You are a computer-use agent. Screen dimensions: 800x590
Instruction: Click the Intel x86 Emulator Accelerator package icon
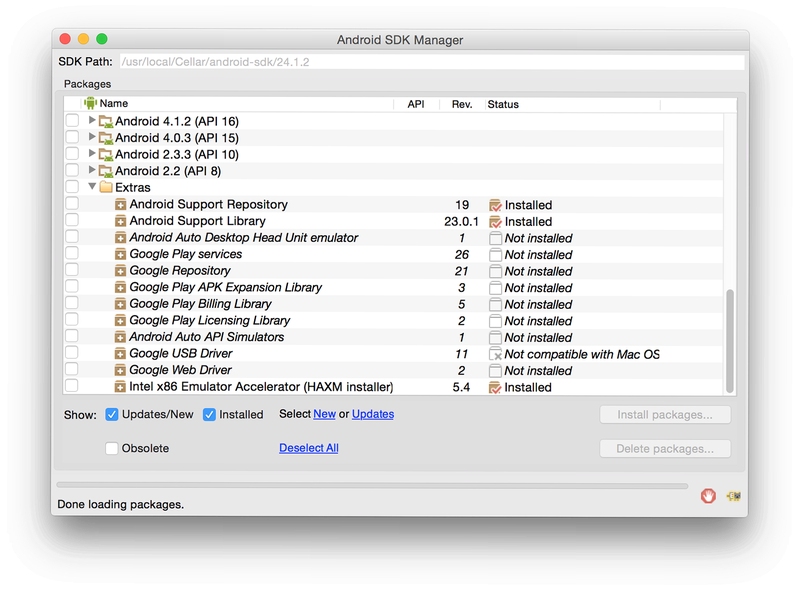coord(120,387)
